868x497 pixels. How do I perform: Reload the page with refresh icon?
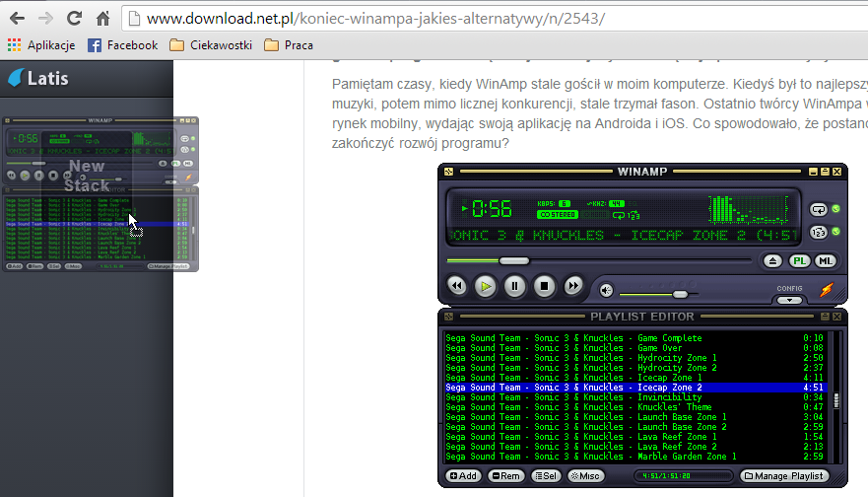pyautogui.click(x=74, y=19)
